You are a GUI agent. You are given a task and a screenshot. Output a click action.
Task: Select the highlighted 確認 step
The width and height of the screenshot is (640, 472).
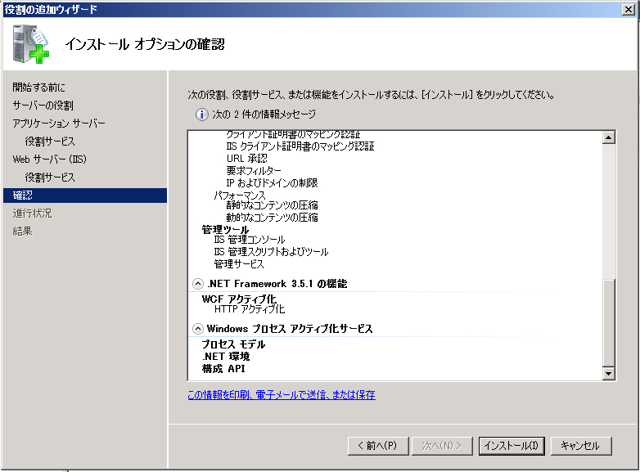pos(85,195)
